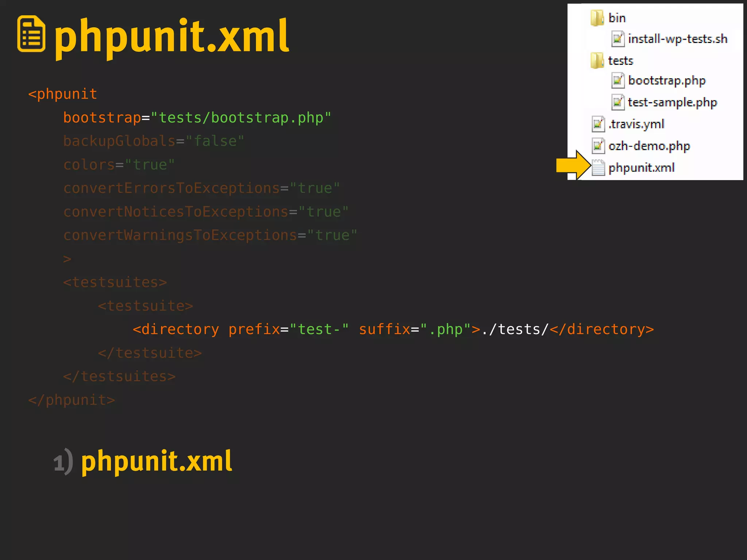Select install-wp-tests.sh in the file tree
747x560 pixels.
[678, 39]
